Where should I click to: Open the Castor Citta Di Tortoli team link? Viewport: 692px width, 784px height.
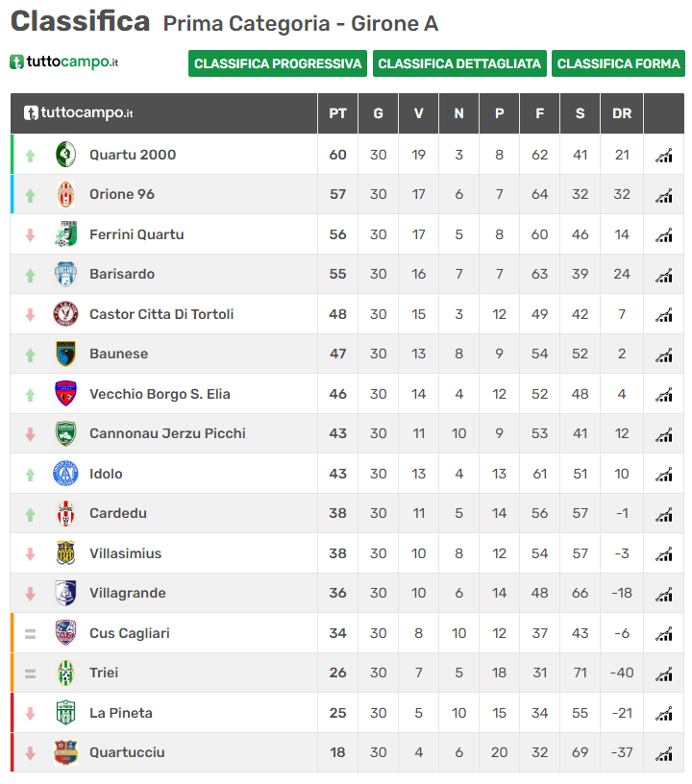point(161,314)
